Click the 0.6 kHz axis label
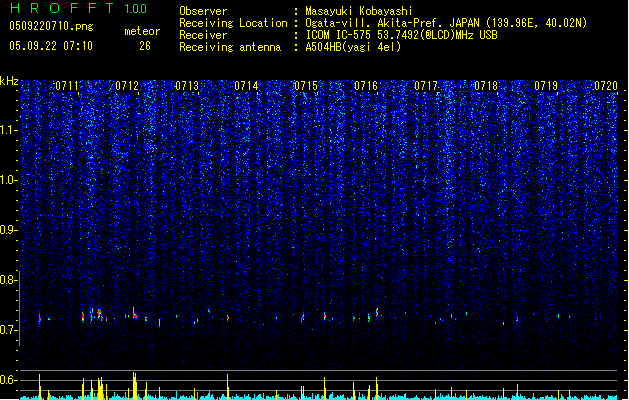 point(9,380)
